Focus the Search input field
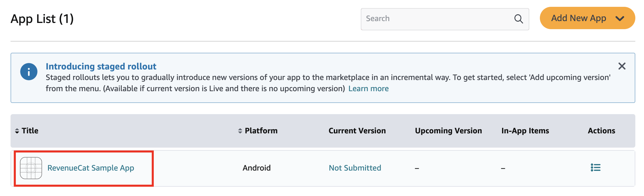The height and width of the screenshot is (196, 644). [x=437, y=19]
